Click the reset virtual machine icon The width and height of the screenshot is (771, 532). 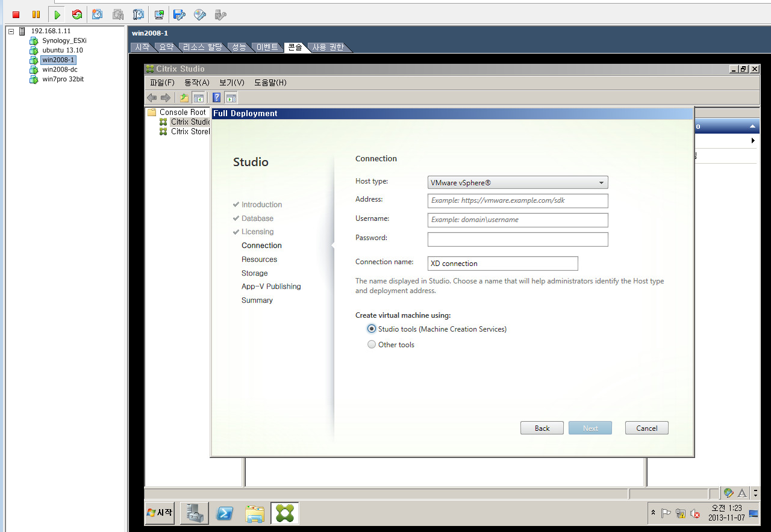coord(77,14)
